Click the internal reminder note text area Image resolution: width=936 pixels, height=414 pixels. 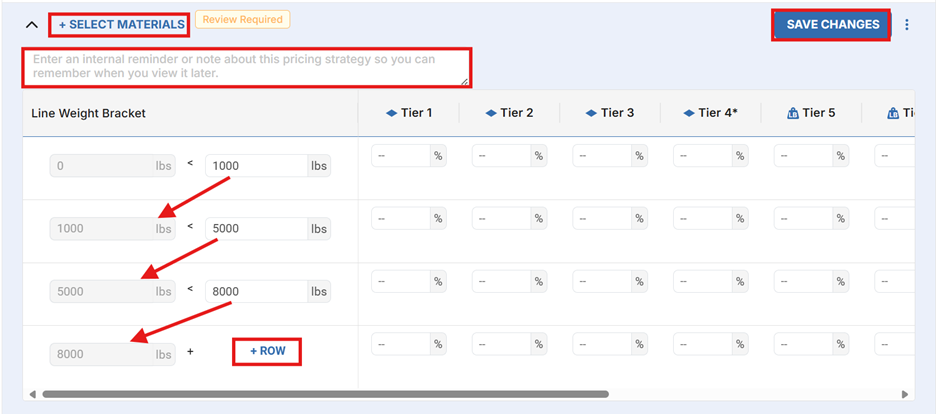click(249, 67)
